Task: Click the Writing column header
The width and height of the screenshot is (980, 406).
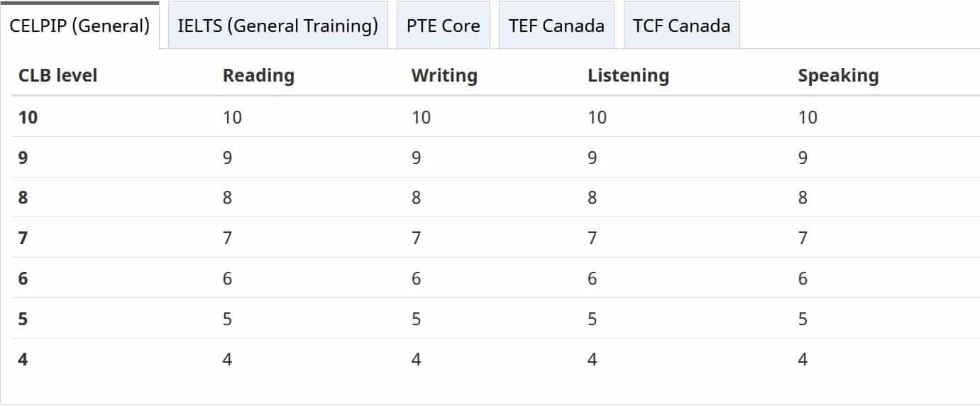Action: click(x=444, y=76)
